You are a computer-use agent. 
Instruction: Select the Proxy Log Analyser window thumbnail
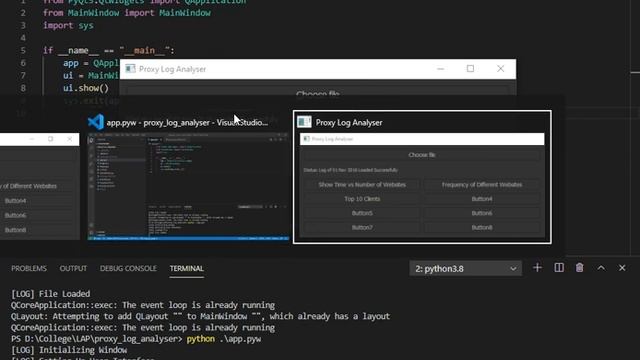point(422,177)
